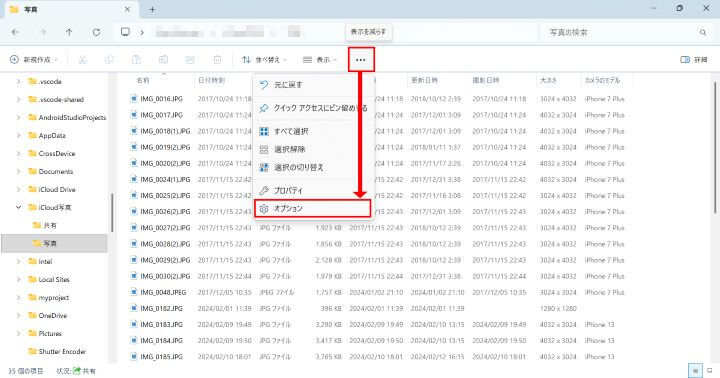
Task: Open the 表示 view dropdown
Action: [320, 60]
